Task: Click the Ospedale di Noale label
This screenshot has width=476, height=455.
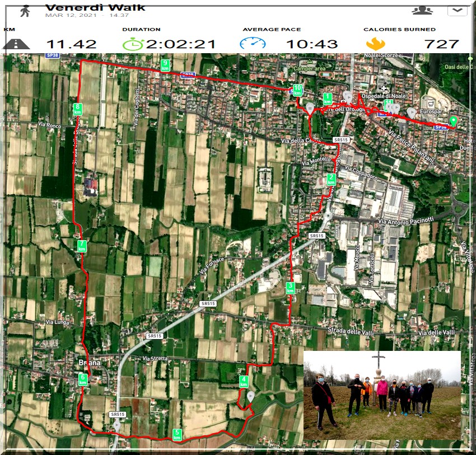Action: point(384,96)
